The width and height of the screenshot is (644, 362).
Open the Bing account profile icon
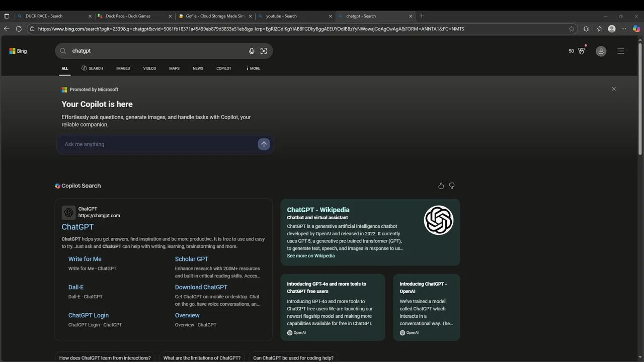[601, 51]
